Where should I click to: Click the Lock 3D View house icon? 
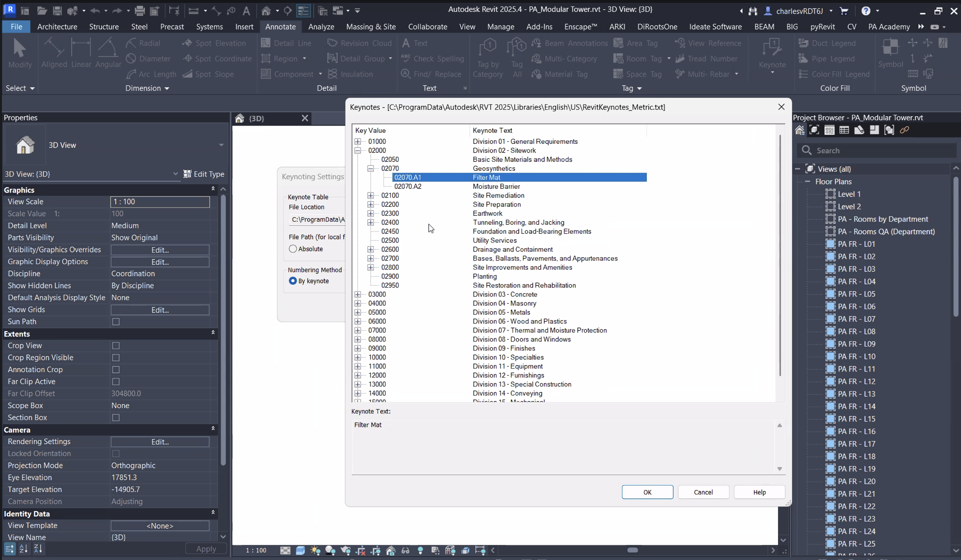click(390, 551)
